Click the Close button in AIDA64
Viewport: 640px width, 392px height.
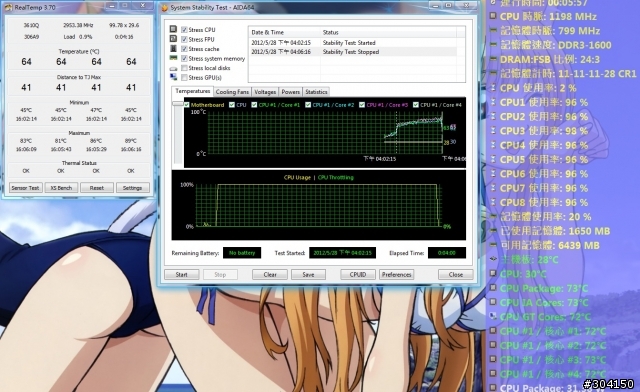tap(456, 274)
